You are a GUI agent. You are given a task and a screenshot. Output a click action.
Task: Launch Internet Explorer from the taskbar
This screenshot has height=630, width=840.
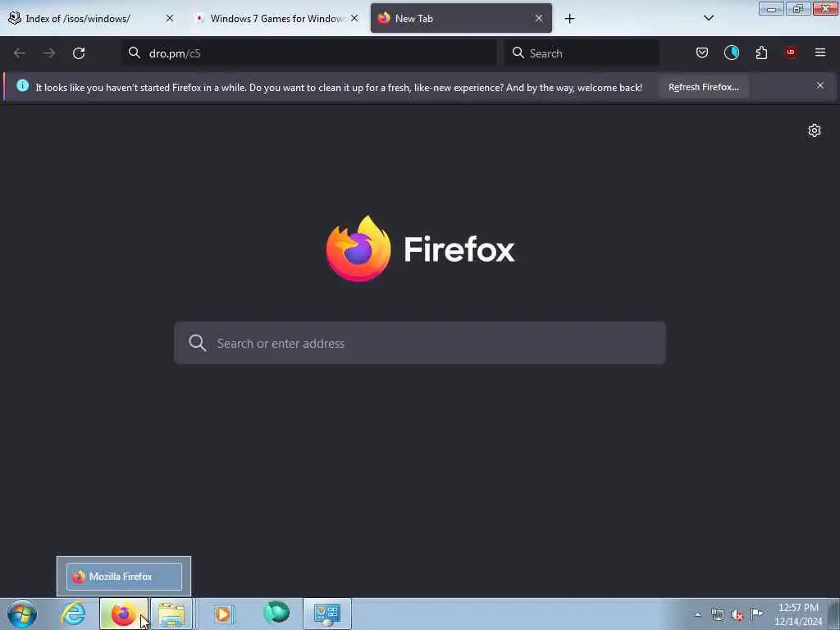pyautogui.click(x=73, y=614)
